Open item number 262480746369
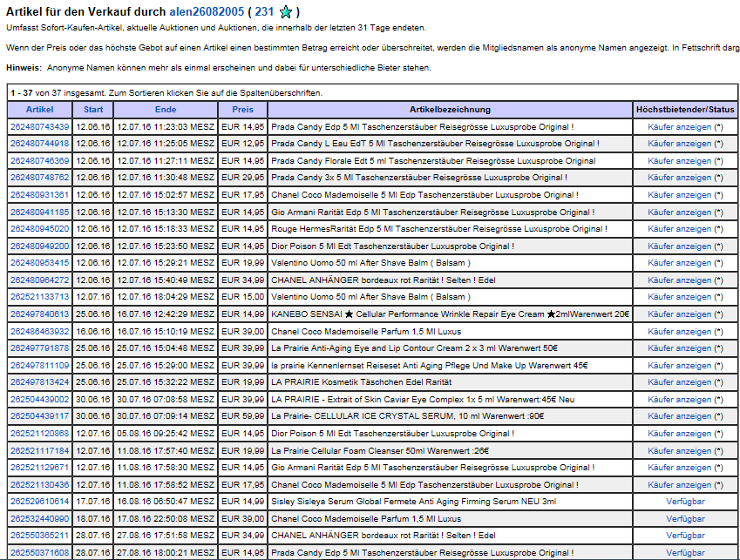Viewport: 740px width, 560px height. pos(39,161)
